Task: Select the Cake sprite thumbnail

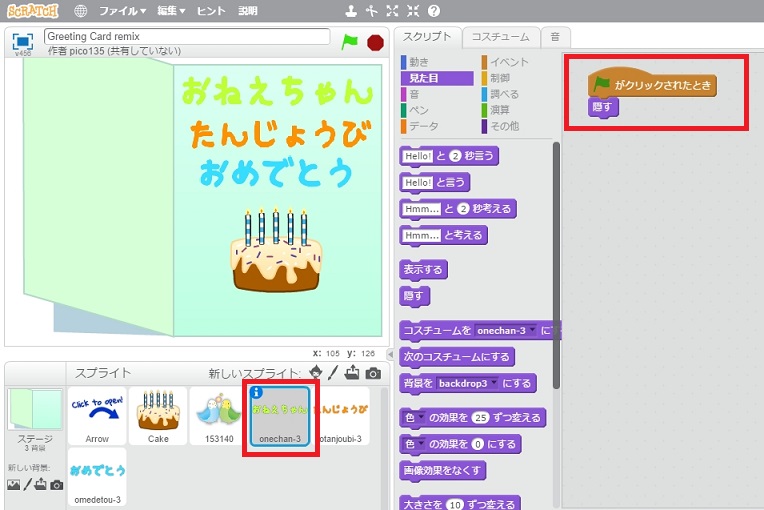Action: 158,416
